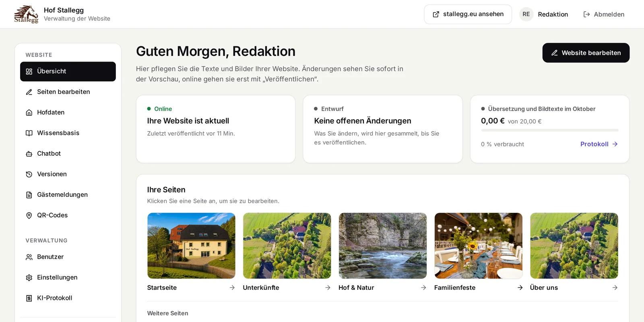
Task: Navigate to Versionen
Action: click(68, 174)
